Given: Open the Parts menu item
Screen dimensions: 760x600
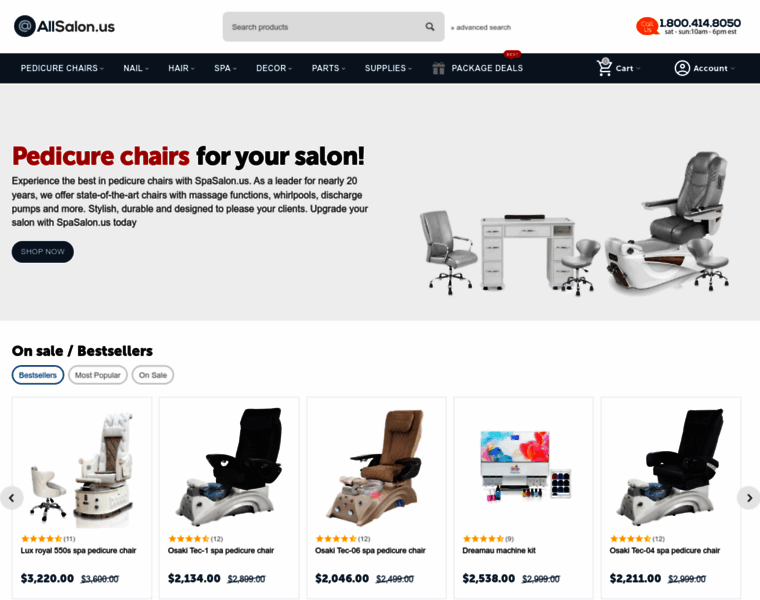Looking at the screenshot, I should [x=328, y=68].
